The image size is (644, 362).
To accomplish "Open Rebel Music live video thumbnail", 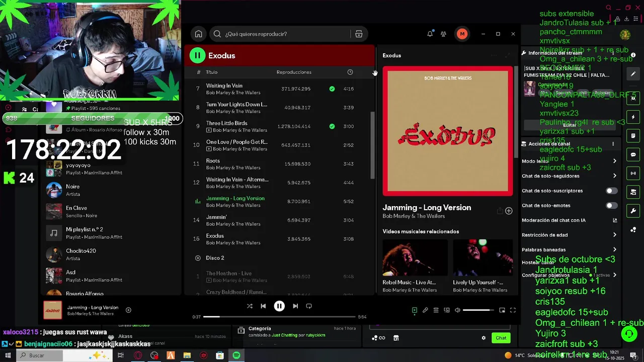I will click(x=415, y=258).
